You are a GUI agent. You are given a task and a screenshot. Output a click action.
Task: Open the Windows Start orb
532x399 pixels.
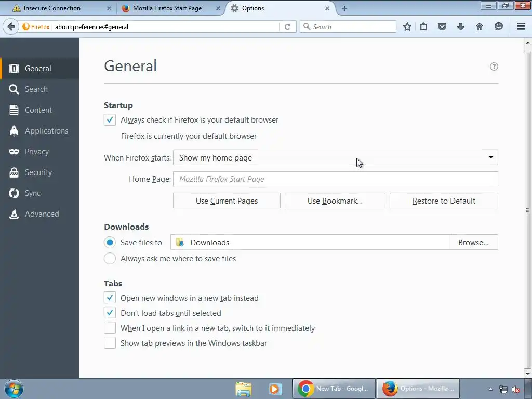pos(14,389)
